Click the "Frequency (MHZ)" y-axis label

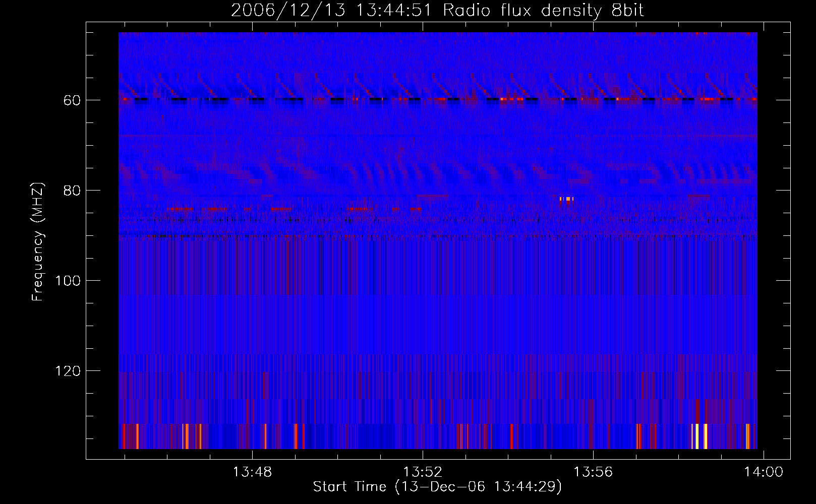[38, 241]
